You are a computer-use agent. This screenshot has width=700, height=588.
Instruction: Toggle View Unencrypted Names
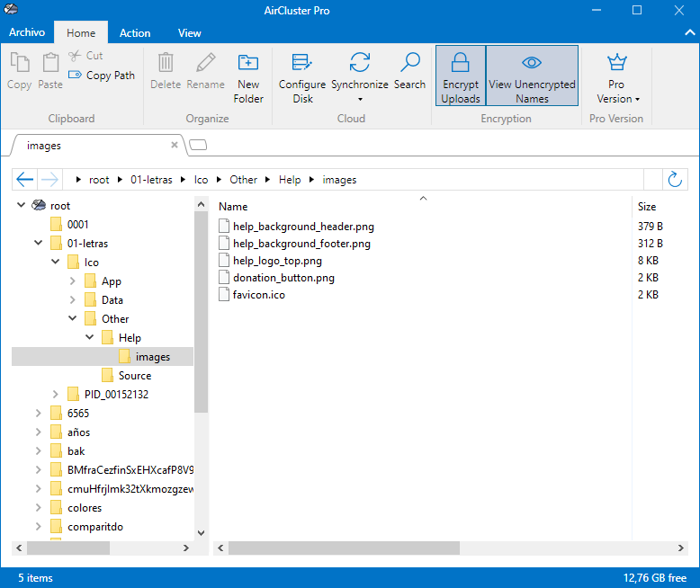(x=532, y=76)
